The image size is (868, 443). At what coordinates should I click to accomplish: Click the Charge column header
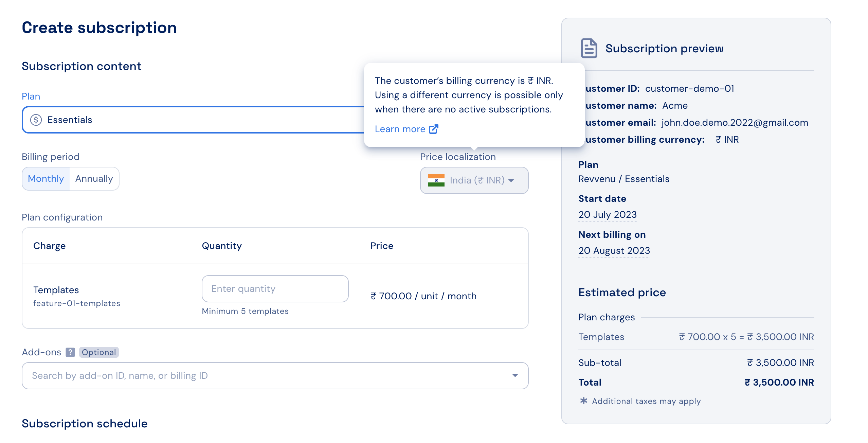[x=50, y=246]
